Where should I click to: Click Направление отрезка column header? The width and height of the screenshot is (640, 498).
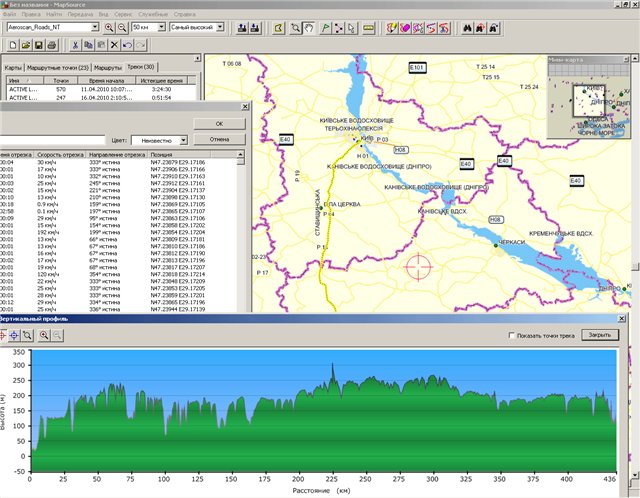coord(117,155)
